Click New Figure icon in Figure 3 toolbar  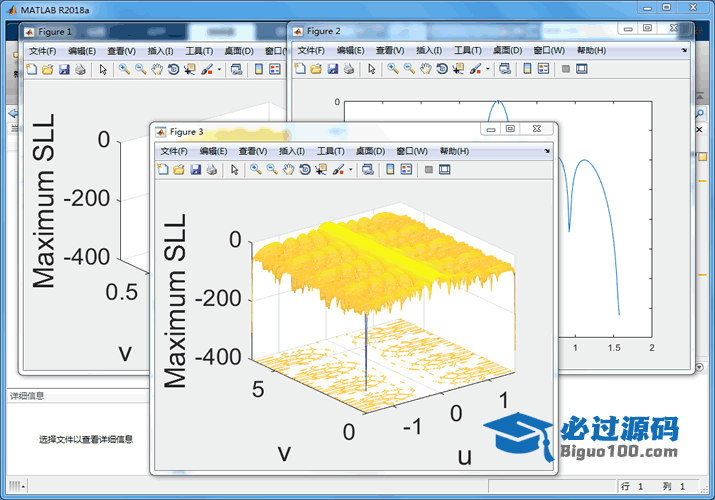[163, 170]
